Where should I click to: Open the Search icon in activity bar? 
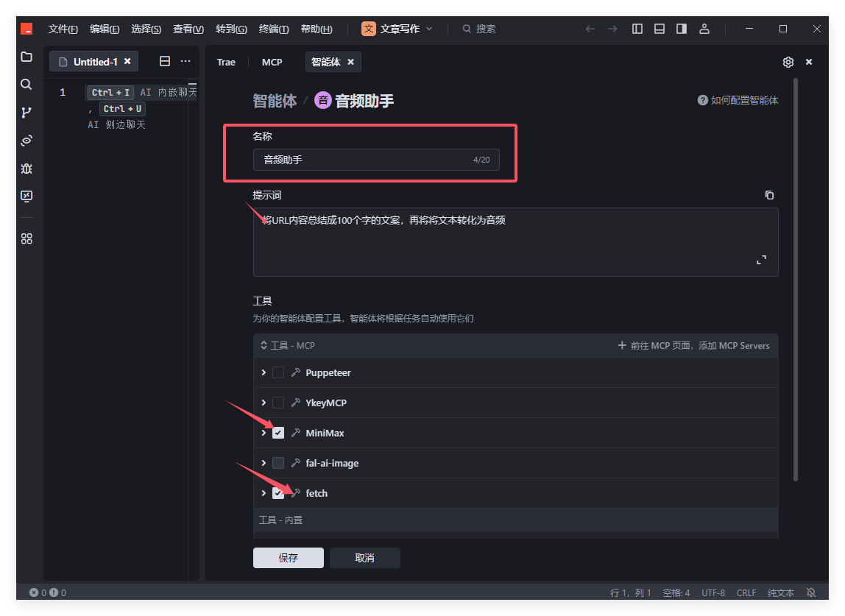click(x=26, y=85)
